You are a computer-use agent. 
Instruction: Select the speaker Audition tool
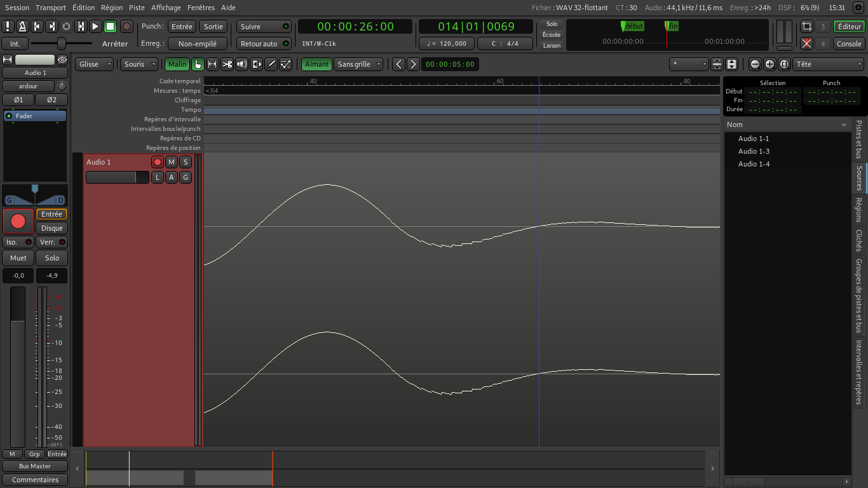[242, 64]
